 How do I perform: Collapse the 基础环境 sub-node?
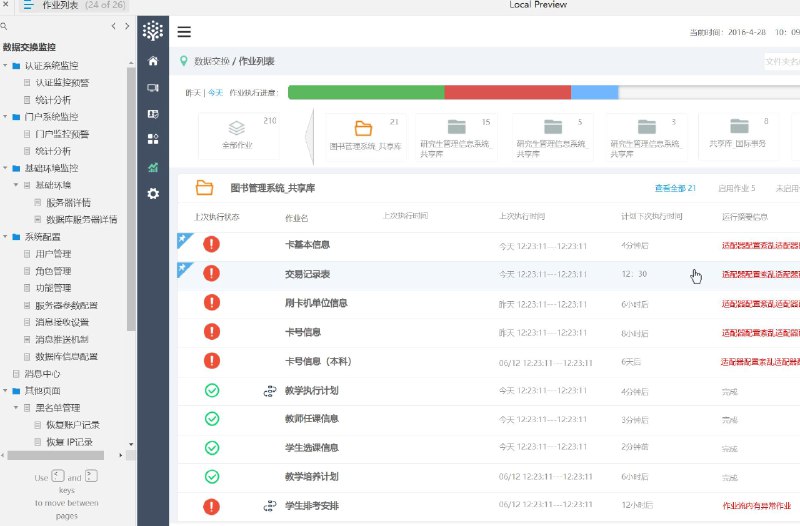pos(16,185)
